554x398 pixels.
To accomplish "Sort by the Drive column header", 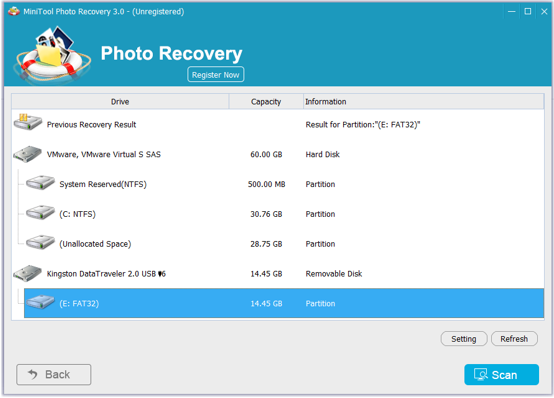I will (x=120, y=101).
